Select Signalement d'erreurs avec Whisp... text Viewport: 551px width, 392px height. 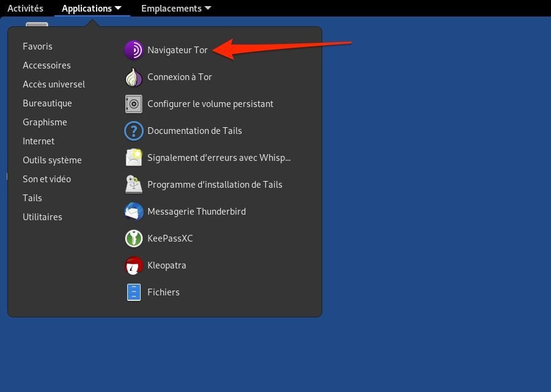219,158
